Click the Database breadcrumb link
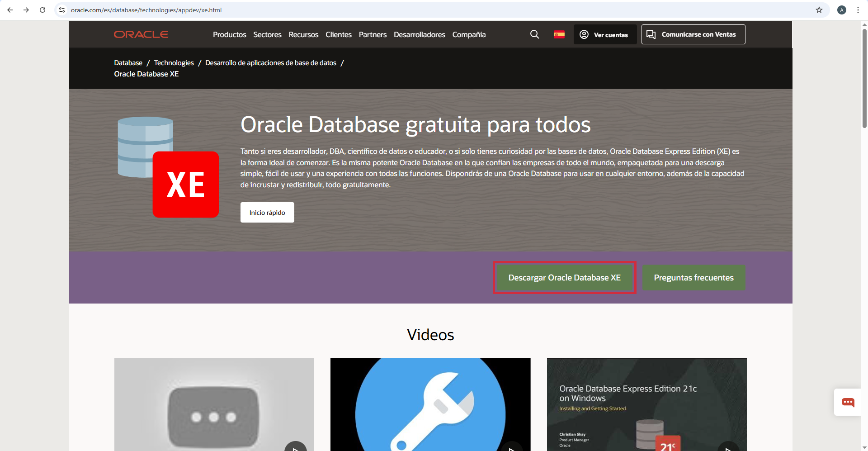Viewport: 868px width, 451px height. click(x=128, y=62)
